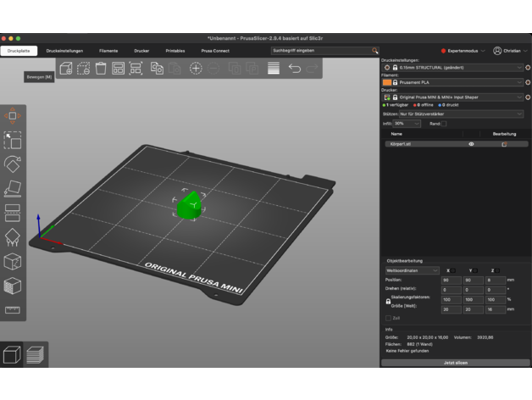Click the Drehen X input field
Viewport: 532px width, 400px height.
click(452, 290)
